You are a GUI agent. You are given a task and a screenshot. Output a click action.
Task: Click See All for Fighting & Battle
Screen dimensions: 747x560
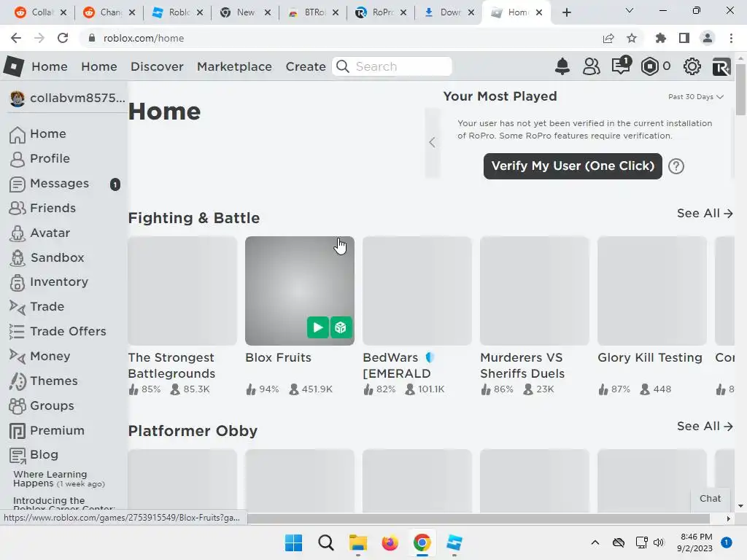(x=705, y=214)
